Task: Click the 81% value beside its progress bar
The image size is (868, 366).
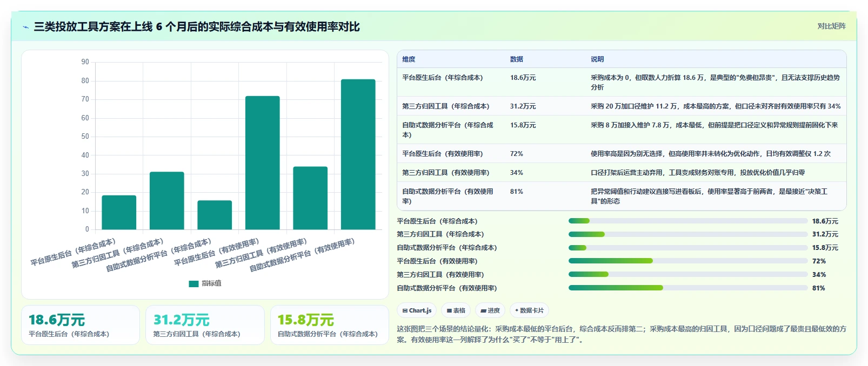Action: (x=819, y=288)
